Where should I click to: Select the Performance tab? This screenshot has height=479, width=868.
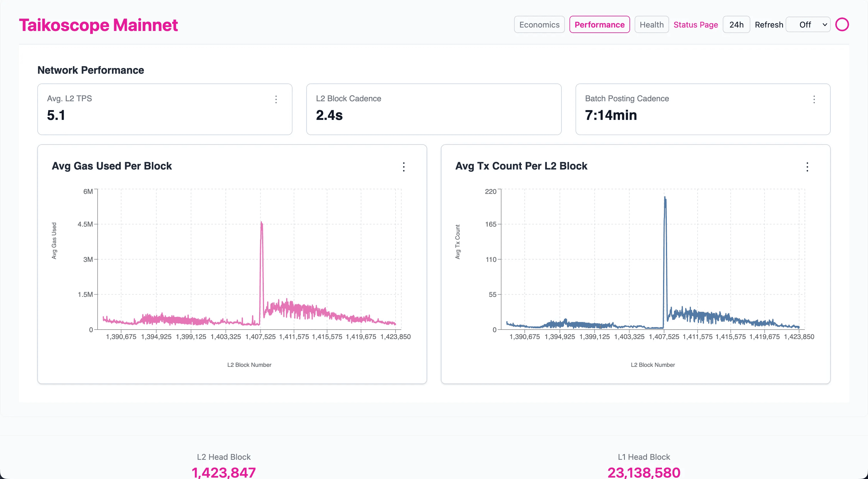pyautogui.click(x=599, y=25)
